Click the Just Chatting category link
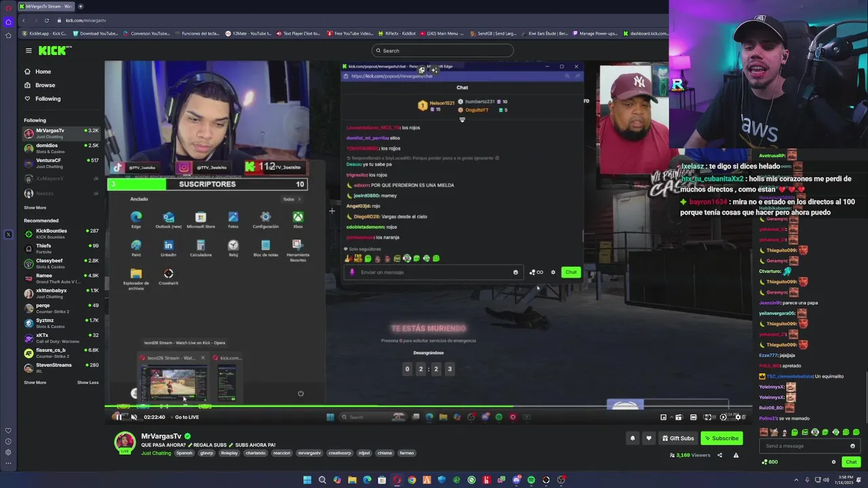The width and height of the screenshot is (868, 488). [x=156, y=453]
